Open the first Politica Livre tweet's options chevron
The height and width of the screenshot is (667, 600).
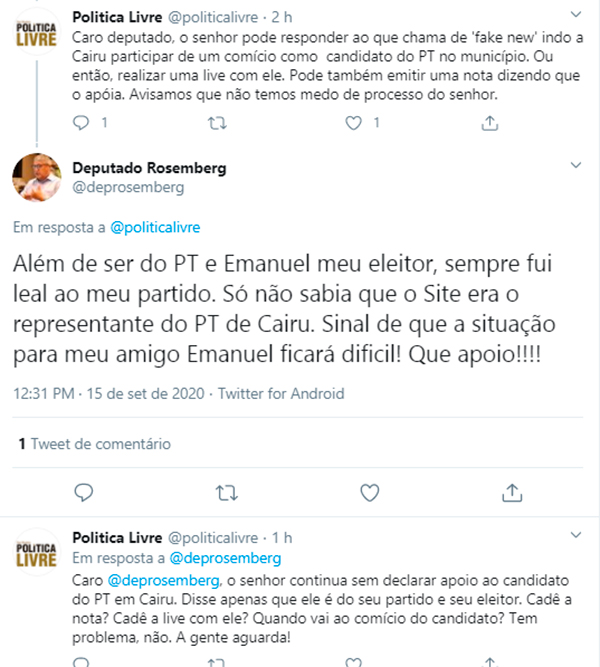pos(574,16)
